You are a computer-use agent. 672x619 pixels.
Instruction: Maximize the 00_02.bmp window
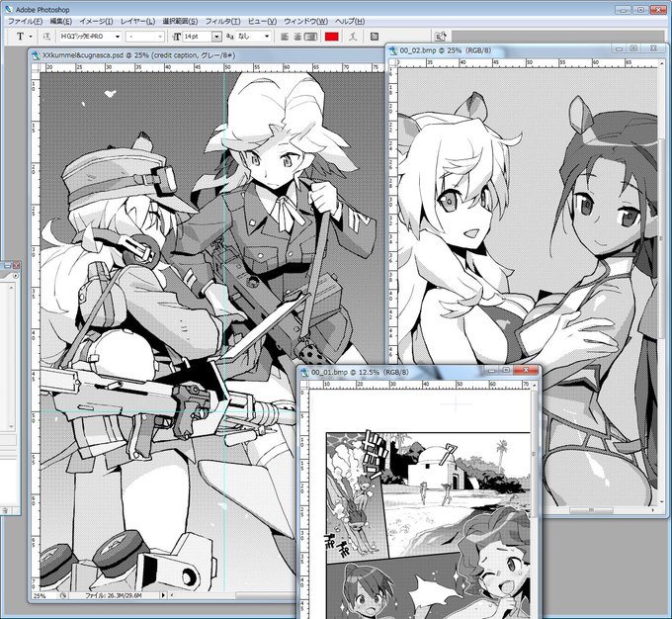(x=633, y=48)
